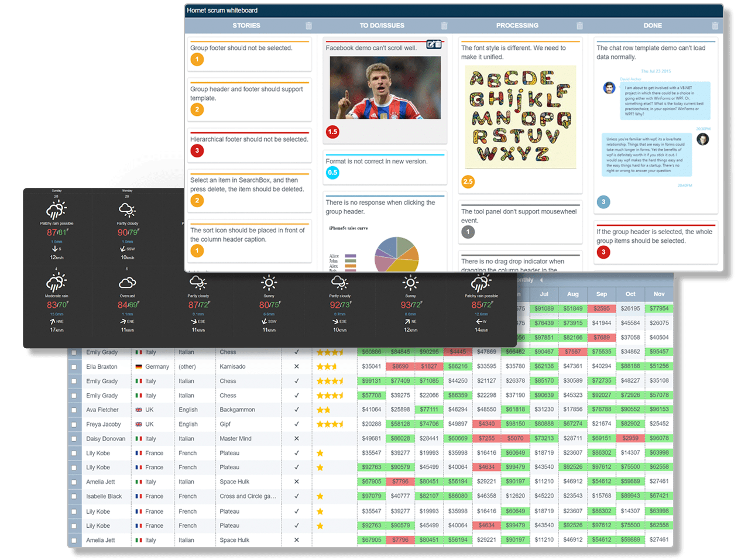The height and width of the screenshot is (560, 755).
Task: Click red 3 badge on Hierarchical footer card
Action: pos(197,151)
